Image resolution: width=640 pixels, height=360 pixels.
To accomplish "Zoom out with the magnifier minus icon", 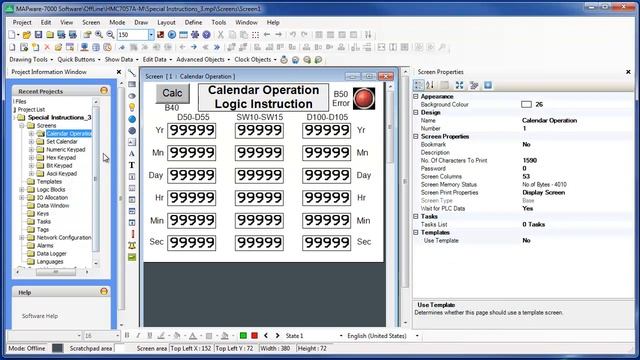I will (110, 35).
